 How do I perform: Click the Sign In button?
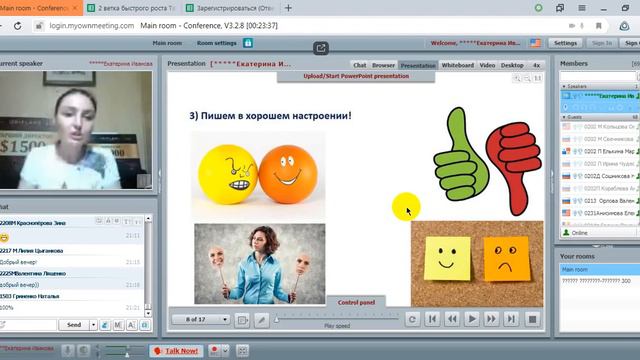pos(602,43)
